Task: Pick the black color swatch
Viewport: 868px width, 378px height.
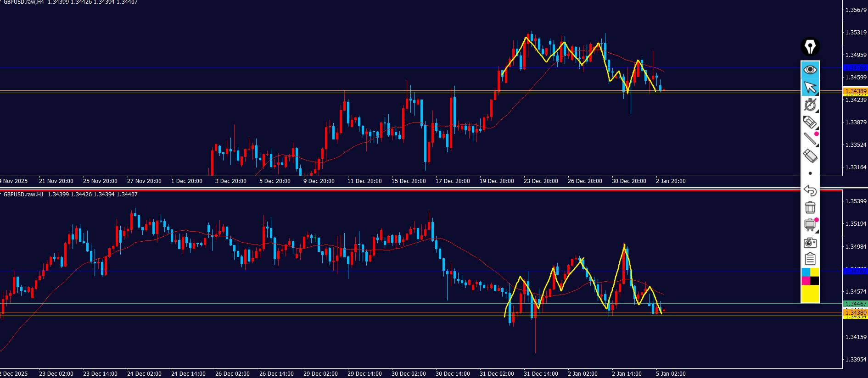Action: pyautogui.click(x=815, y=281)
